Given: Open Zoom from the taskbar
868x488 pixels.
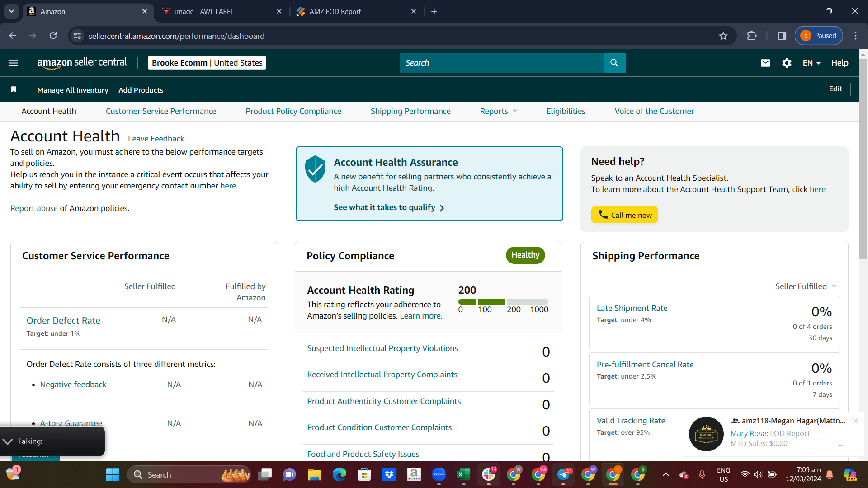Looking at the screenshot, I should click(439, 474).
